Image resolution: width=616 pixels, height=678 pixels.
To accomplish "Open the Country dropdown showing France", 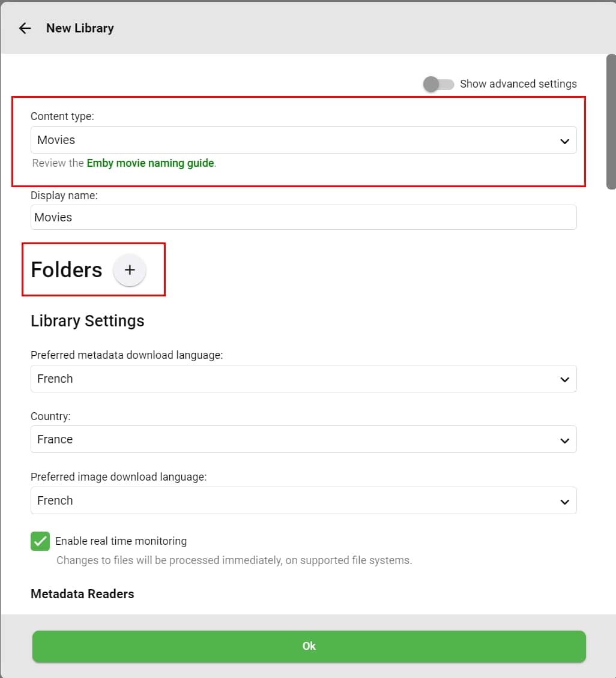I will [x=294, y=440].
